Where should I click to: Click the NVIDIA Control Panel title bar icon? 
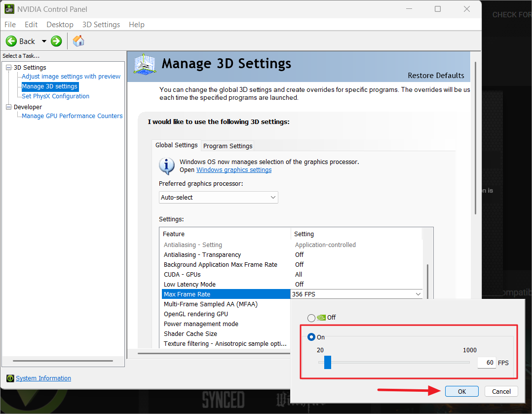tap(8, 8)
